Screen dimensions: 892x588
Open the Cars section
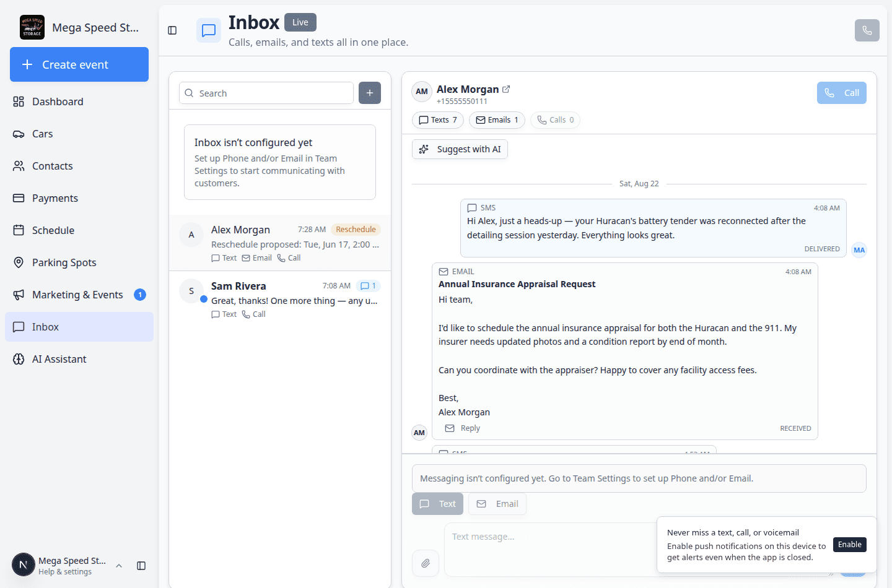(x=79, y=134)
